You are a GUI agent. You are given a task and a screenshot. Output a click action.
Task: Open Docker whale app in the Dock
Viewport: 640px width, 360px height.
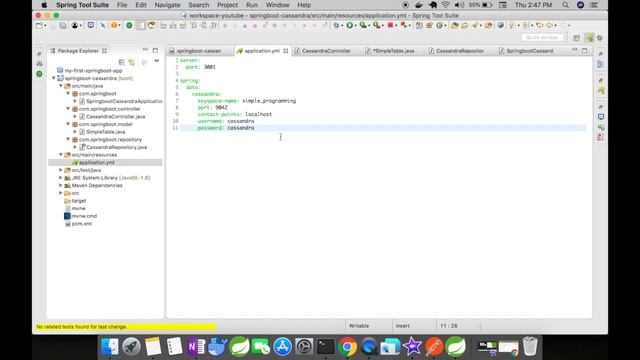pyautogui.click(x=218, y=347)
